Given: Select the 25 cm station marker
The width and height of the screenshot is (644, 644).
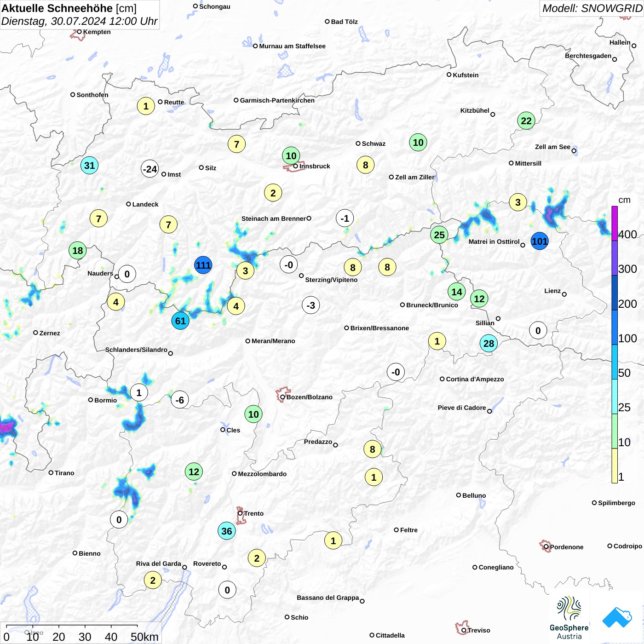Looking at the screenshot, I should point(439,235).
